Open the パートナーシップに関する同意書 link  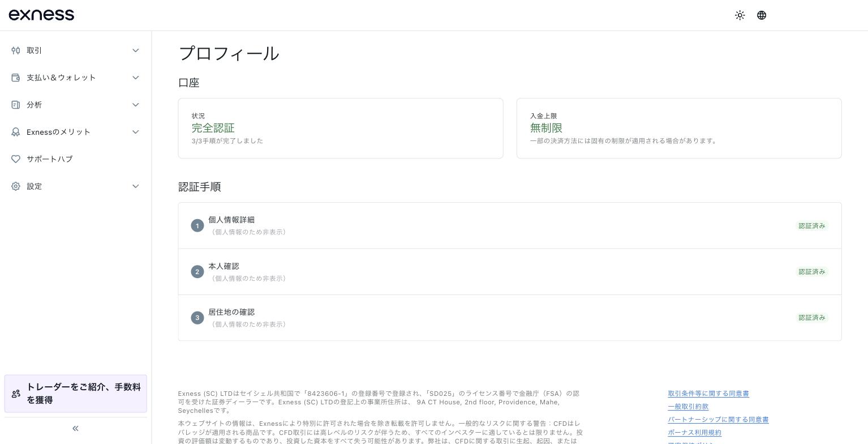718,420
